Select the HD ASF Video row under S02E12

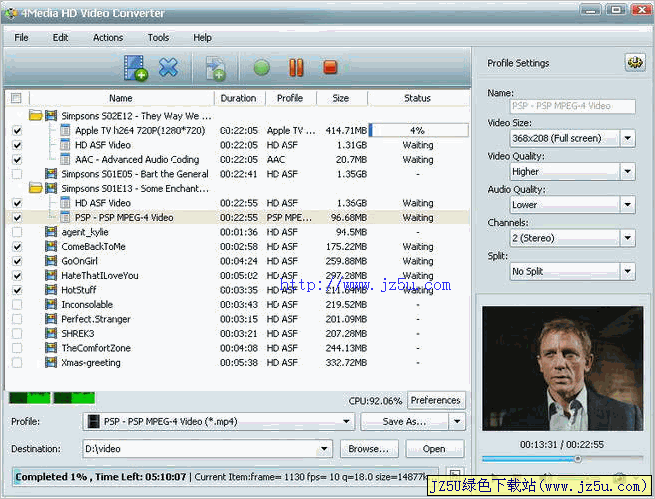238,145
